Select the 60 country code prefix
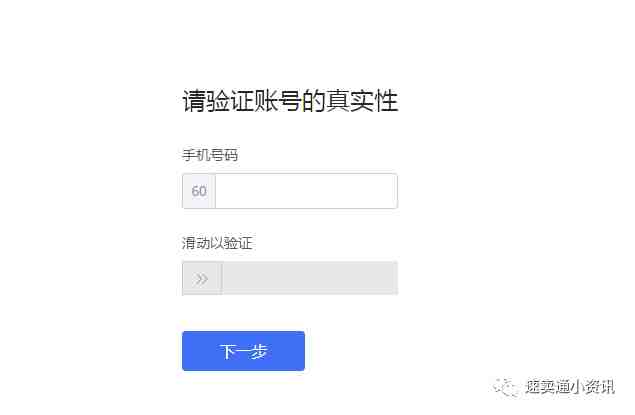Screen dimensions: 635x415 pos(199,191)
